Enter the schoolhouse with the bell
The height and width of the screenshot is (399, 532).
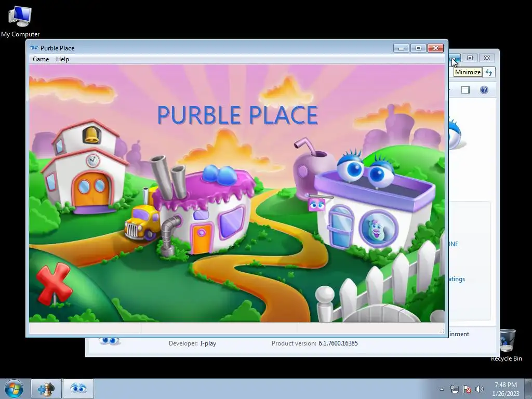point(84,168)
